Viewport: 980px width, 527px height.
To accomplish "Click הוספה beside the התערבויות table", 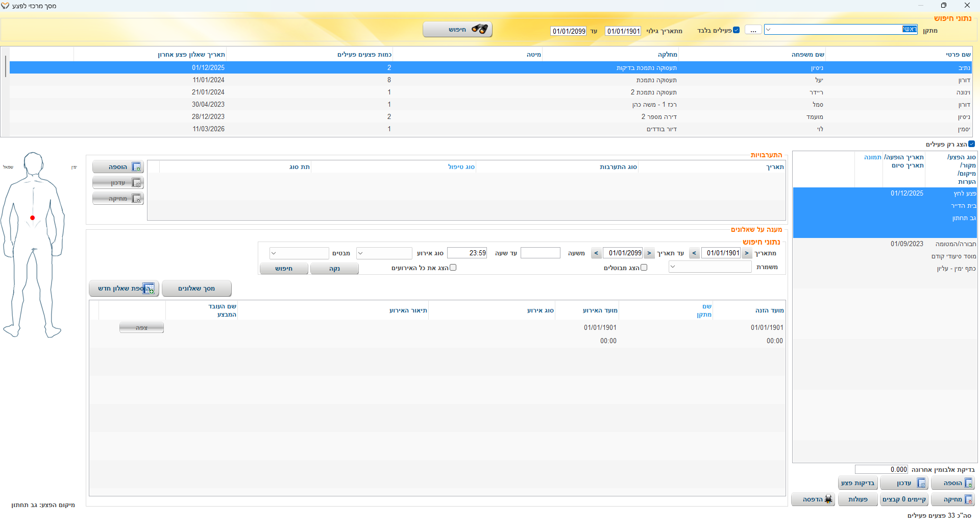I will click(118, 167).
